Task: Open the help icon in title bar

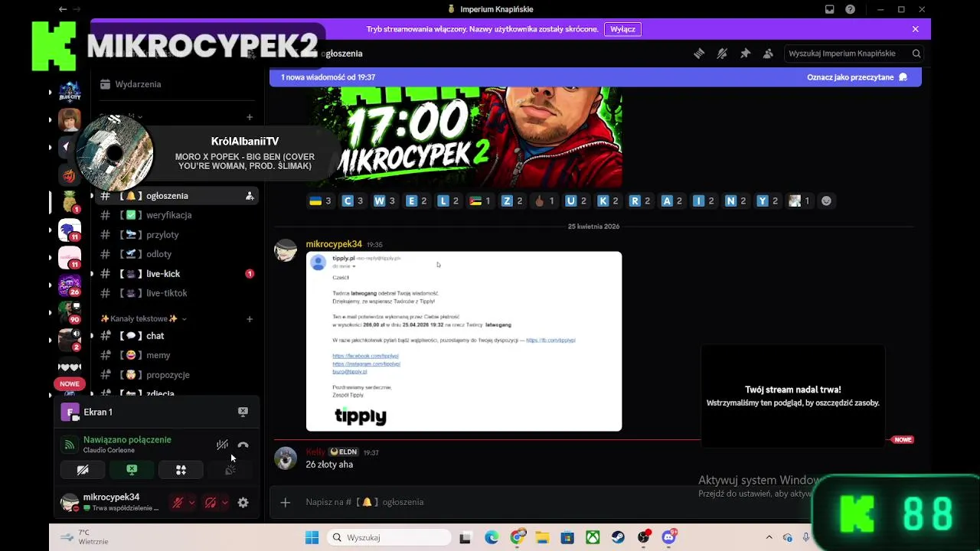Action: (850, 9)
